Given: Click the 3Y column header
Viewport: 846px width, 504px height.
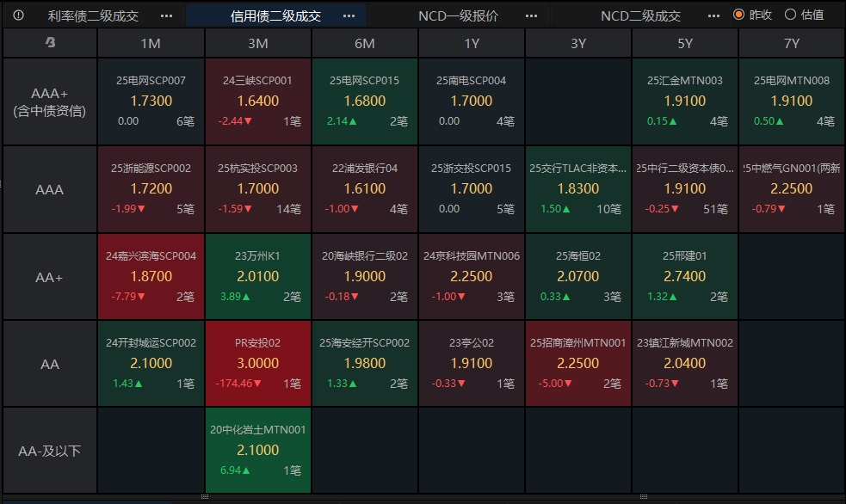Looking at the screenshot, I should point(578,43).
